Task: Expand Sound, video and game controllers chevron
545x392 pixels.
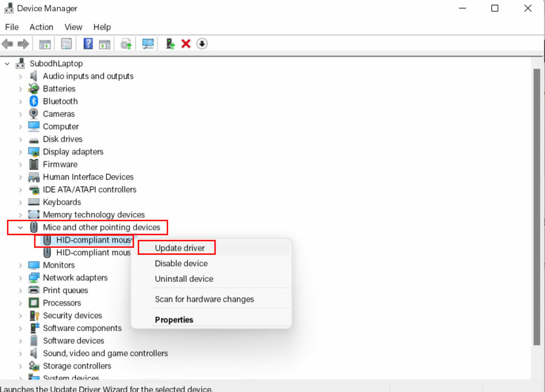Action: click(x=20, y=354)
